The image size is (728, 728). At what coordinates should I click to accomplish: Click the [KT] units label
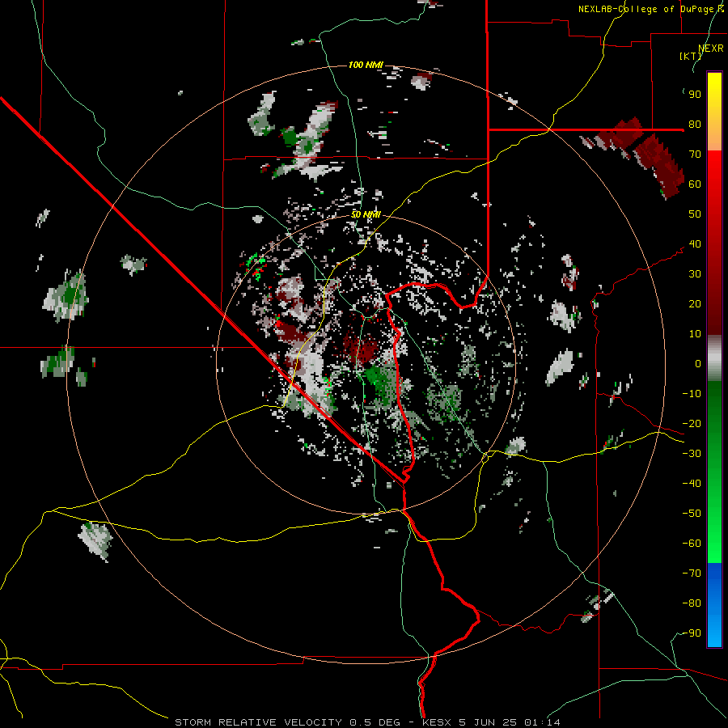pos(690,56)
